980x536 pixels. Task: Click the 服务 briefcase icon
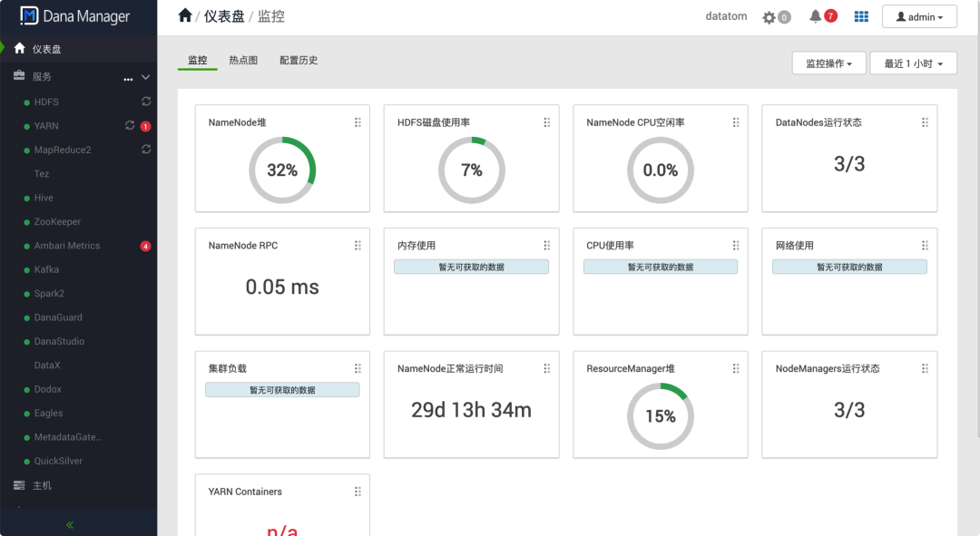pos(19,75)
